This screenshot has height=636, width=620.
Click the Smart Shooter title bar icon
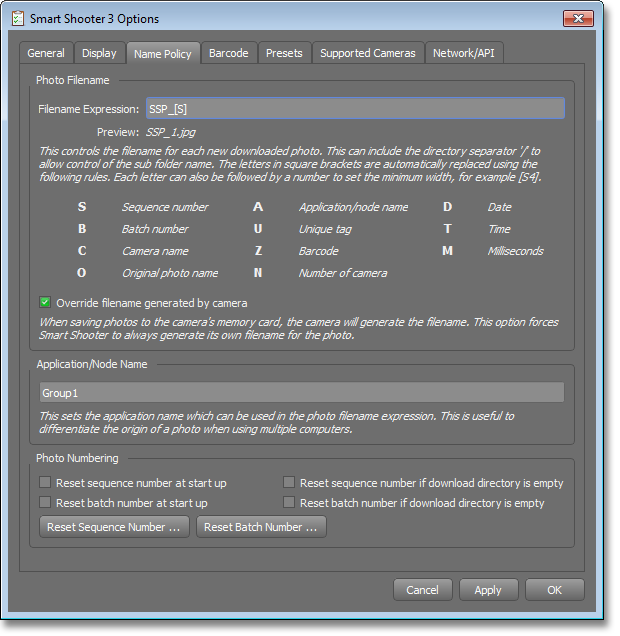(x=17, y=18)
